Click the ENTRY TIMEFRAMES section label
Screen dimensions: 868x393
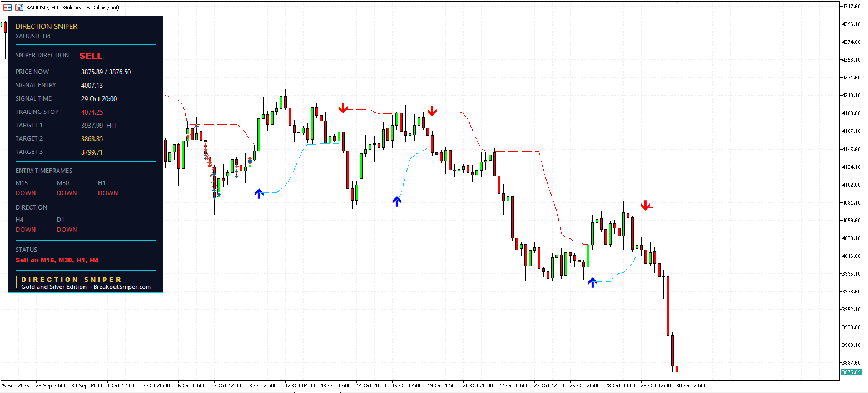click(x=44, y=171)
